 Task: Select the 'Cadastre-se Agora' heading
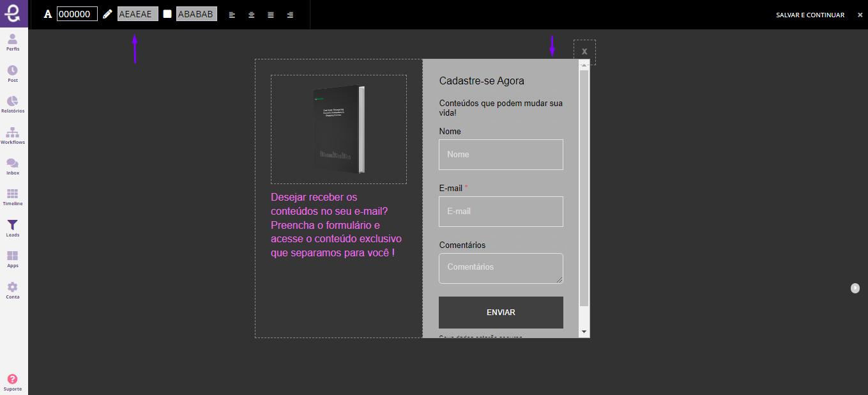(x=482, y=81)
